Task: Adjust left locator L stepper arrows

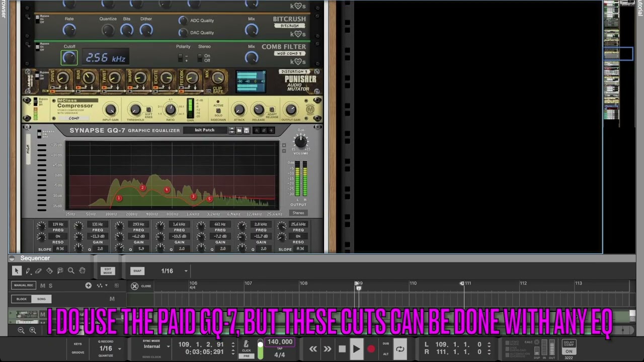Action: tap(489, 344)
